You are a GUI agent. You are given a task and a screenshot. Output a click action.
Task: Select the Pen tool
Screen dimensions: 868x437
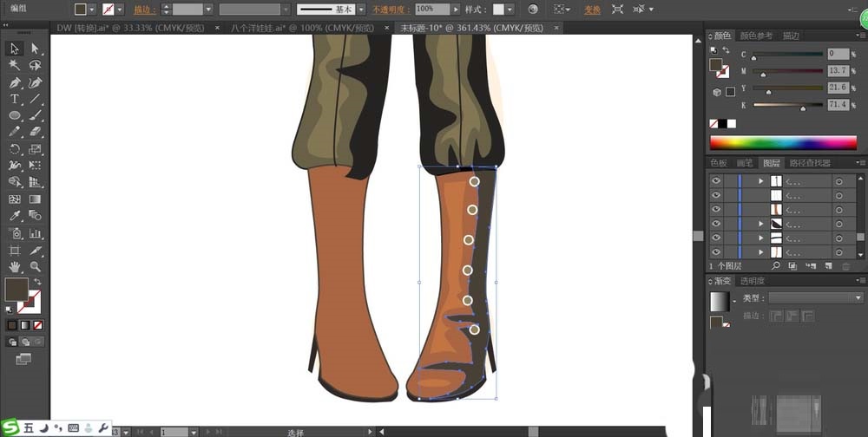15,82
